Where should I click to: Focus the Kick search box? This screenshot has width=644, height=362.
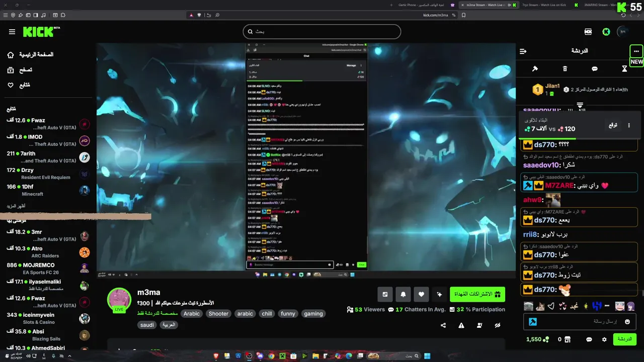tap(321, 32)
